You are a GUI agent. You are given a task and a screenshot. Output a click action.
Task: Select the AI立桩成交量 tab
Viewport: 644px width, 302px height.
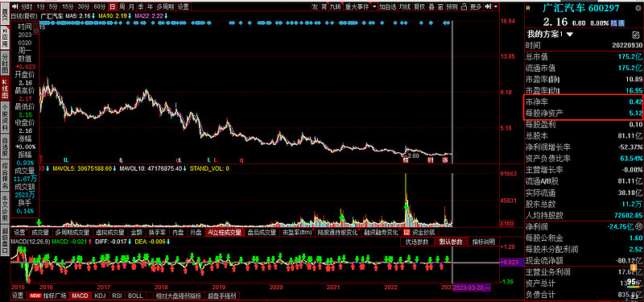tap(225, 232)
